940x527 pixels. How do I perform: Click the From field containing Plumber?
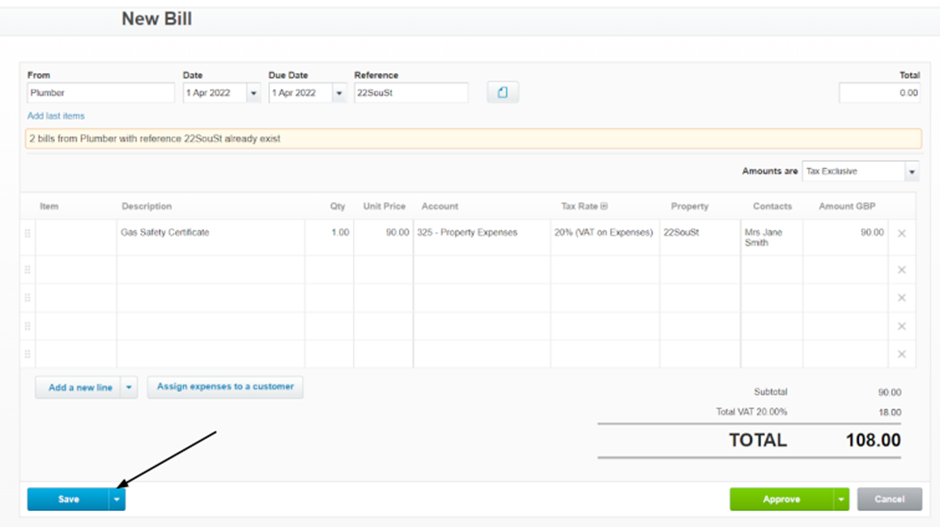100,93
